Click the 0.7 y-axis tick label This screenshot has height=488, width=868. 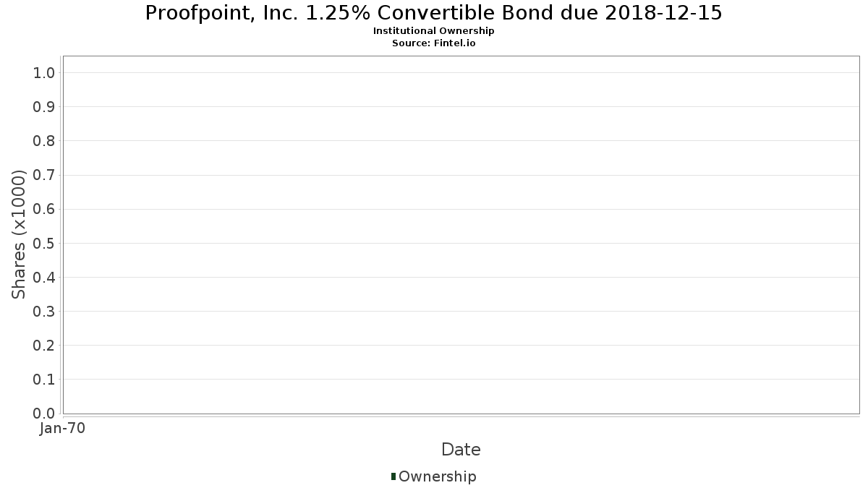44,175
